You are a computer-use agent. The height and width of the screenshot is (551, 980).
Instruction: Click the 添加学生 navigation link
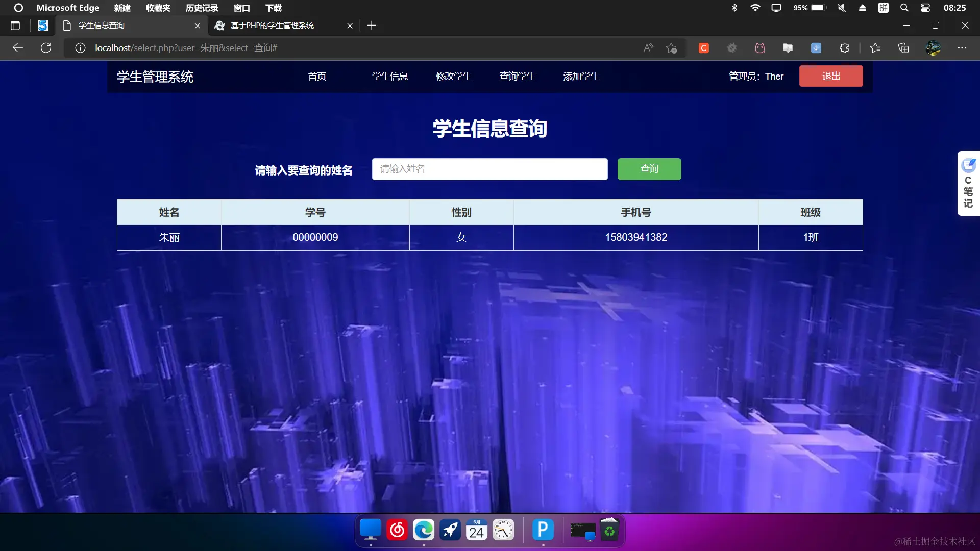click(x=581, y=77)
